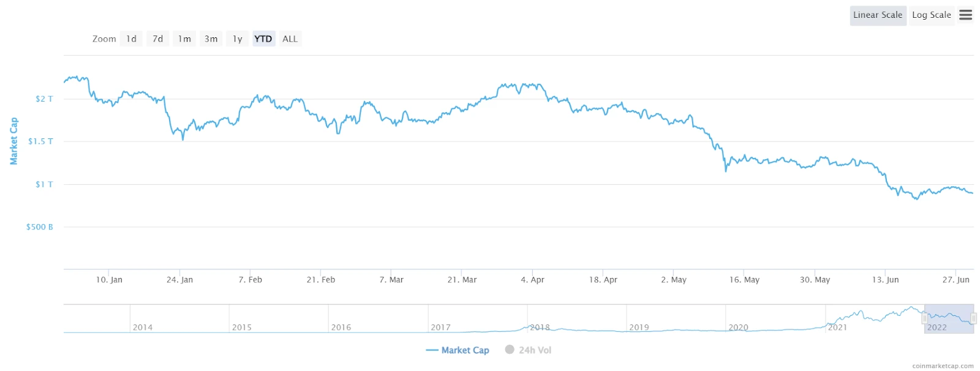980x371 pixels.
Task: Click 2018 in the navigator timeline
Action: pos(540,328)
